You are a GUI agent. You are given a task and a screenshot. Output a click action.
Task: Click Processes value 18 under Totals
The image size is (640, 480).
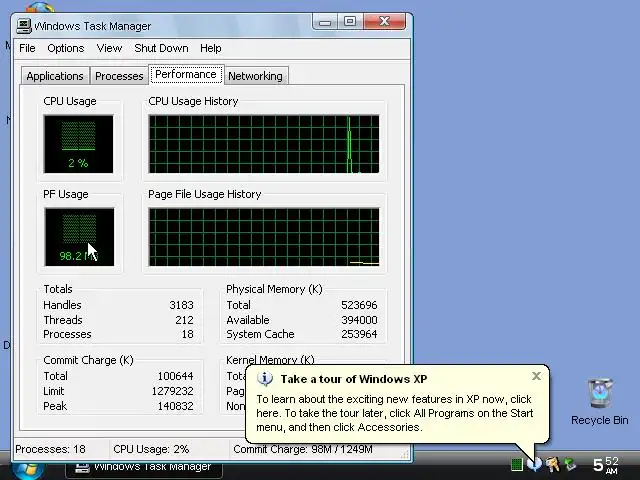pos(187,334)
